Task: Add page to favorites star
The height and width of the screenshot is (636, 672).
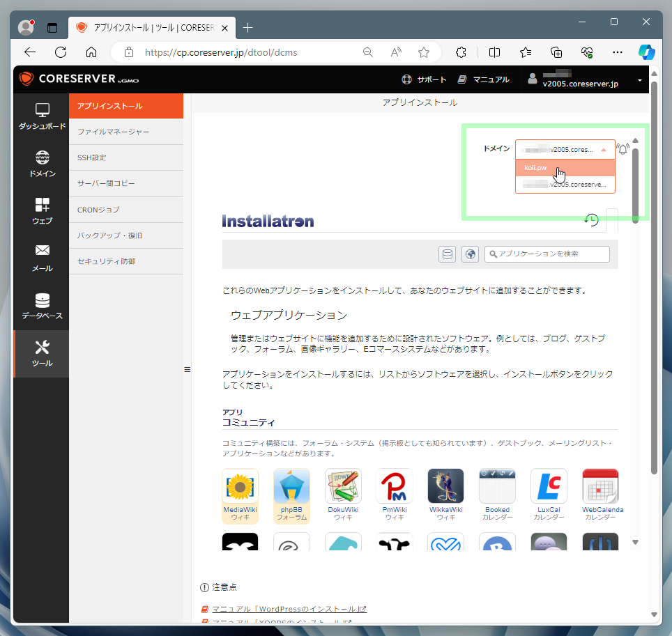Action: click(x=424, y=52)
